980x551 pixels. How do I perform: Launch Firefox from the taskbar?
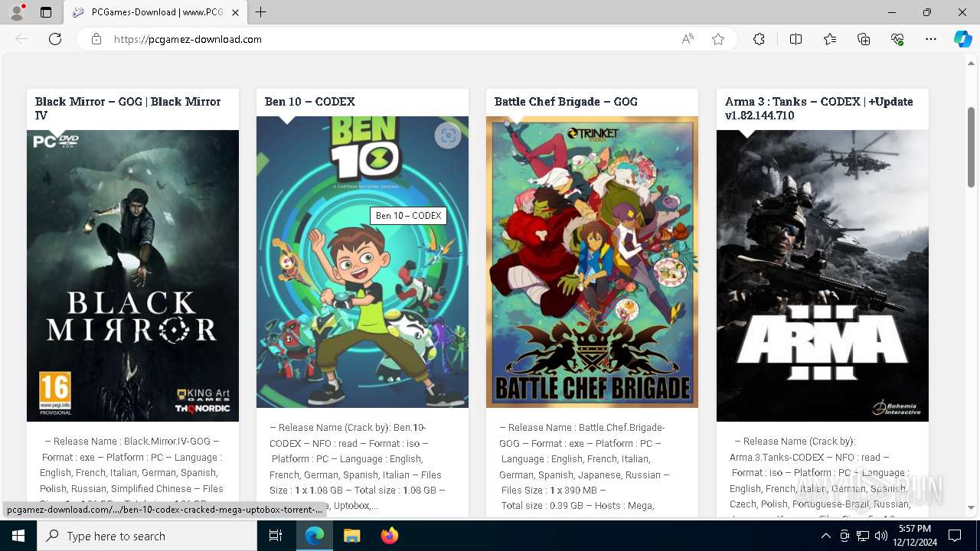coord(390,536)
